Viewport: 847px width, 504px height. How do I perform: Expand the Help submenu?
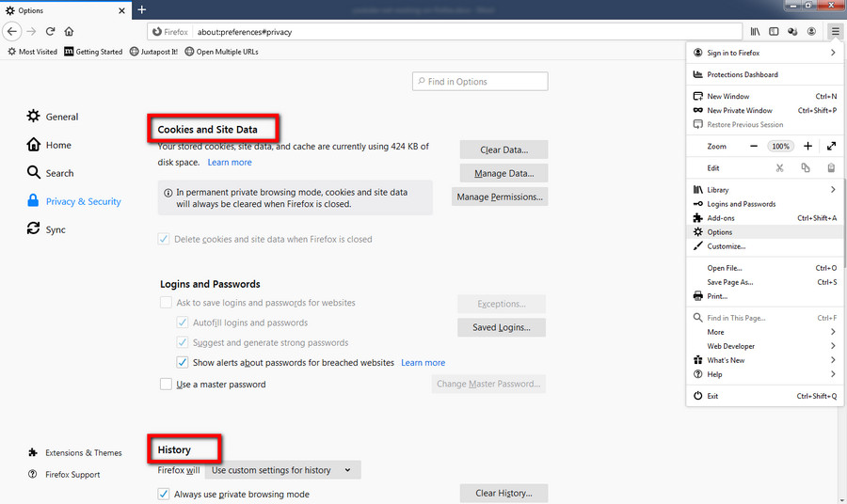765,374
